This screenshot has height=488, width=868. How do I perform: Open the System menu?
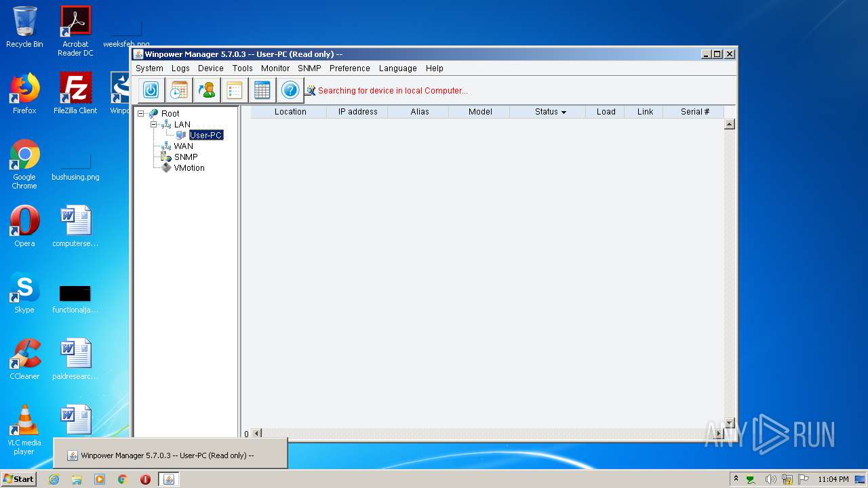point(149,68)
